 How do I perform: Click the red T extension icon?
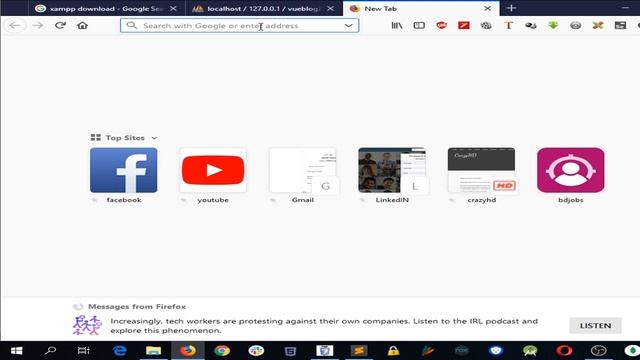pos(509,25)
